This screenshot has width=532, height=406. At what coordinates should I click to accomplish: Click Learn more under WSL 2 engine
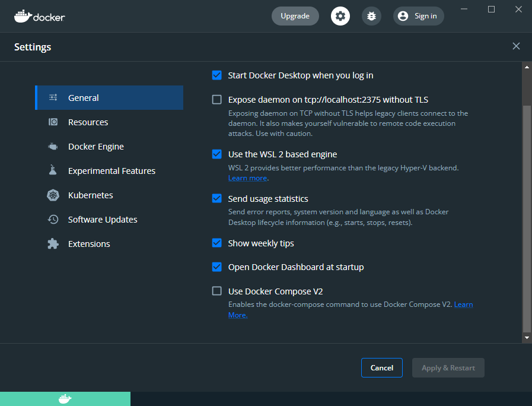click(247, 177)
